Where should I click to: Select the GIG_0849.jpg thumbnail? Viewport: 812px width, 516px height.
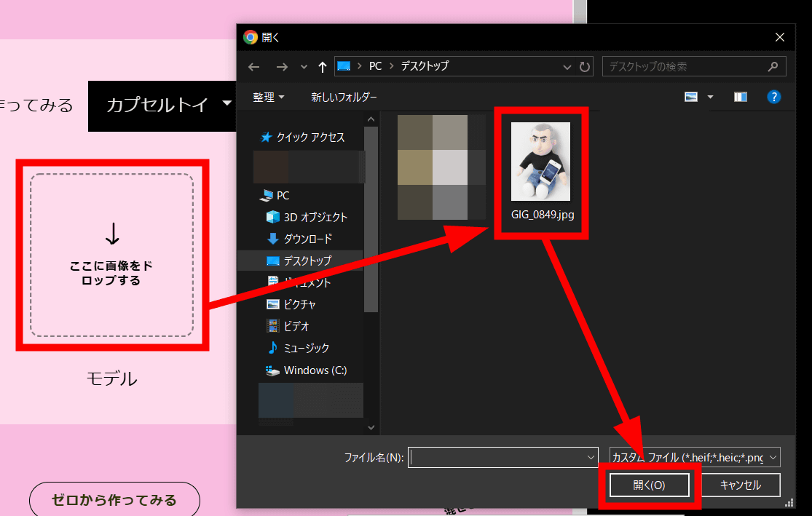click(x=540, y=162)
